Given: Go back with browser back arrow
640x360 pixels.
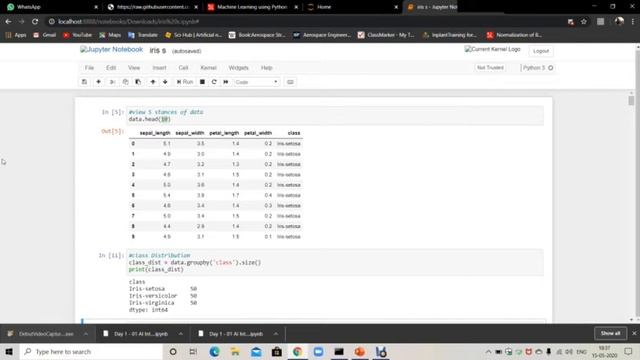Looking at the screenshot, I should point(9,21).
